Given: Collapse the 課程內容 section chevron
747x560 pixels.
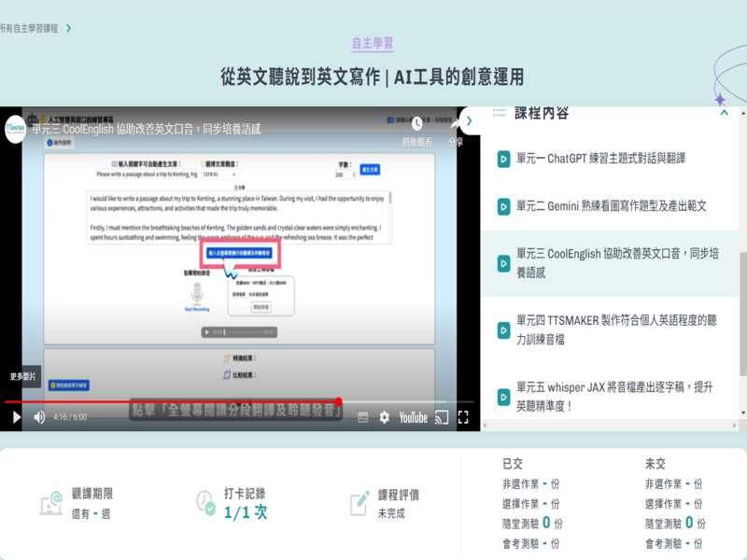Looking at the screenshot, I should point(724,113).
